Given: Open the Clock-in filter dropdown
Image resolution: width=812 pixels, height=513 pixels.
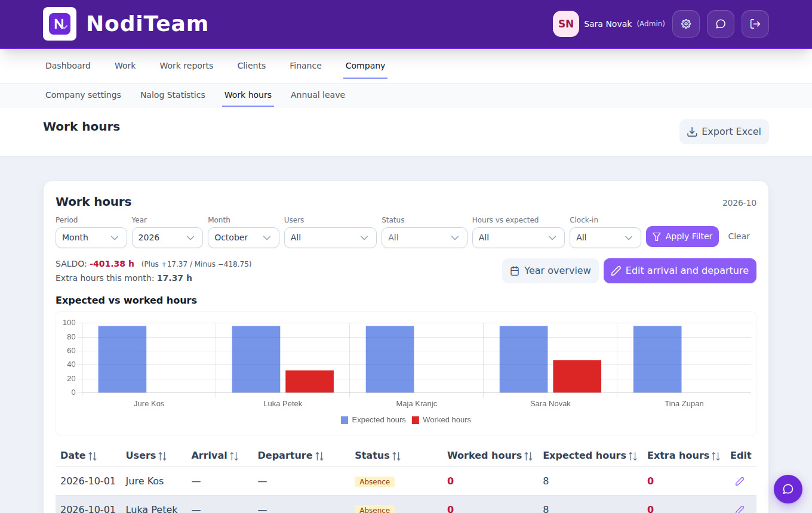Looking at the screenshot, I should pos(605,237).
